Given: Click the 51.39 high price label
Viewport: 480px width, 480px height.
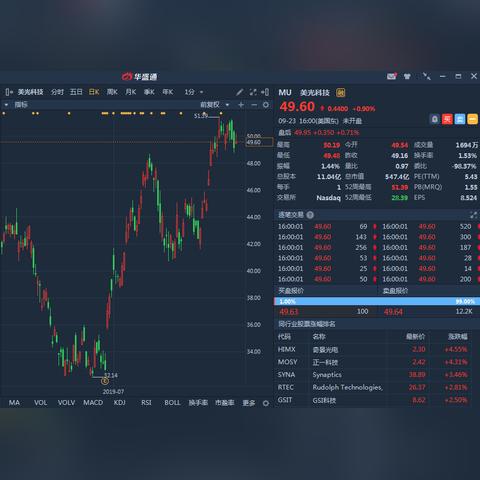Looking at the screenshot, I should pos(201,116).
